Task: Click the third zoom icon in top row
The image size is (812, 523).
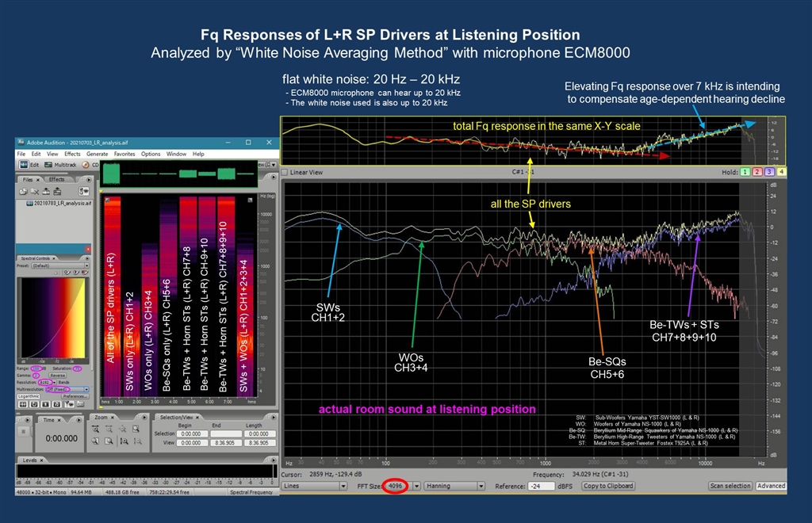Action: coord(122,429)
